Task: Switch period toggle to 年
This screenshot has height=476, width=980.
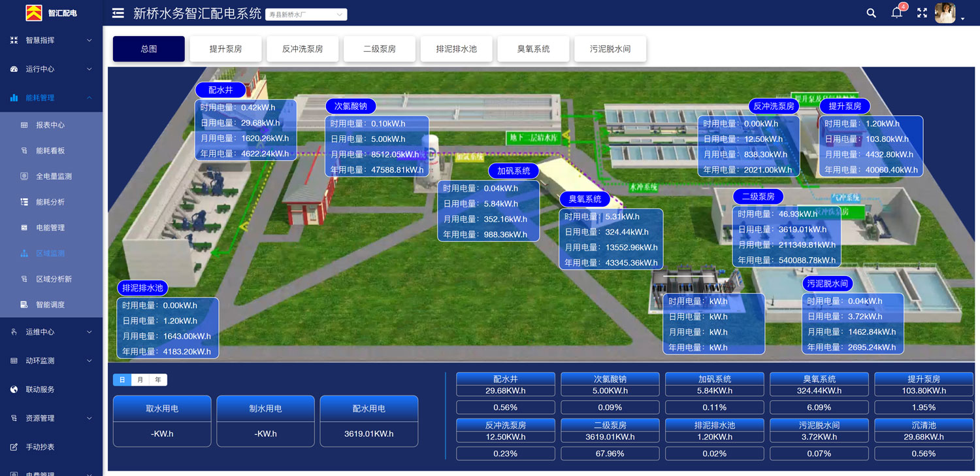Action: (158, 380)
